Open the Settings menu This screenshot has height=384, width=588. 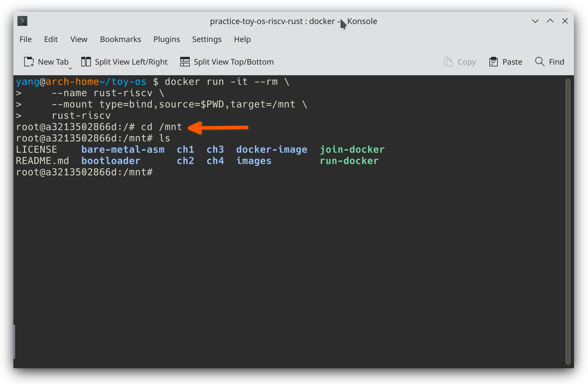(x=207, y=39)
